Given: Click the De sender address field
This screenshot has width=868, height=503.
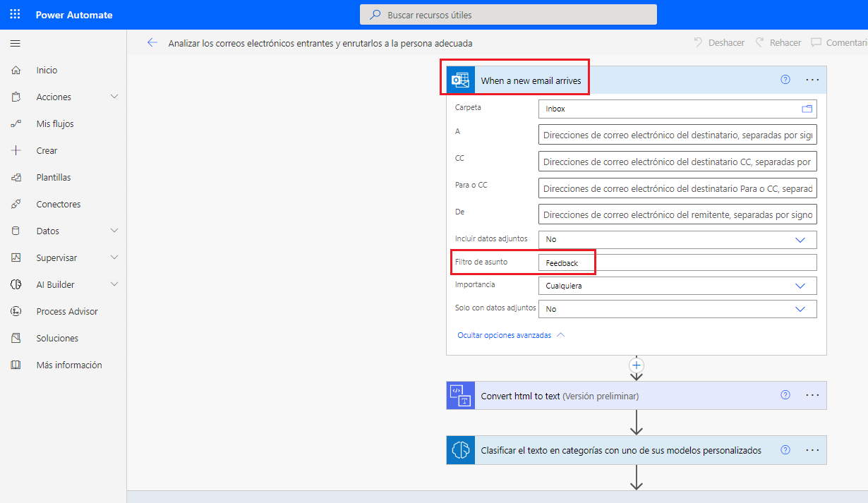Looking at the screenshot, I should coord(677,214).
